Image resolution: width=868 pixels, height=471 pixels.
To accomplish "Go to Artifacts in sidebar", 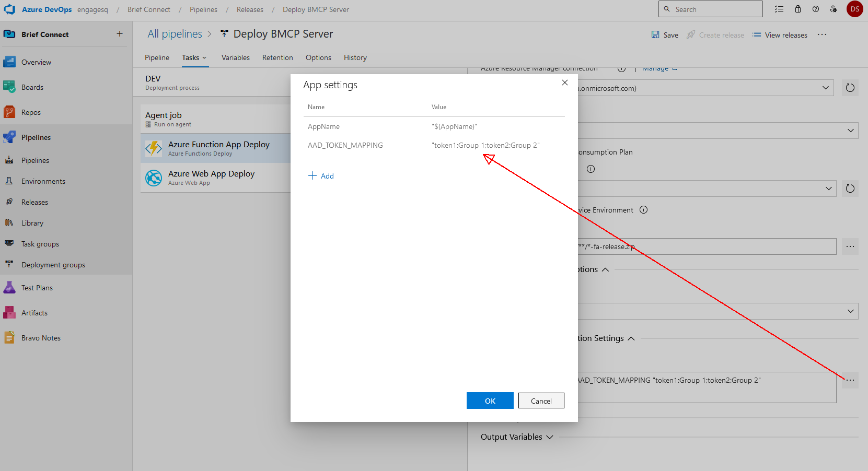I will click(34, 313).
